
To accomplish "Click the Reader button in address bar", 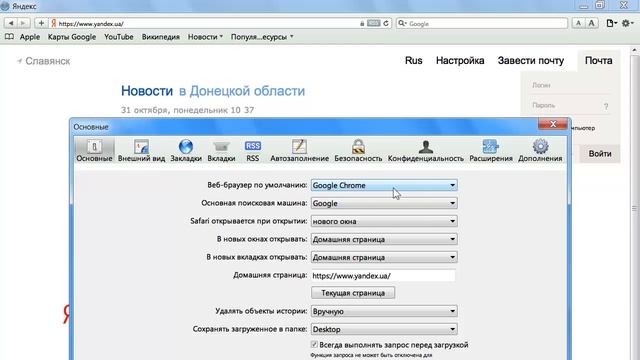I will tap(373, 24).
